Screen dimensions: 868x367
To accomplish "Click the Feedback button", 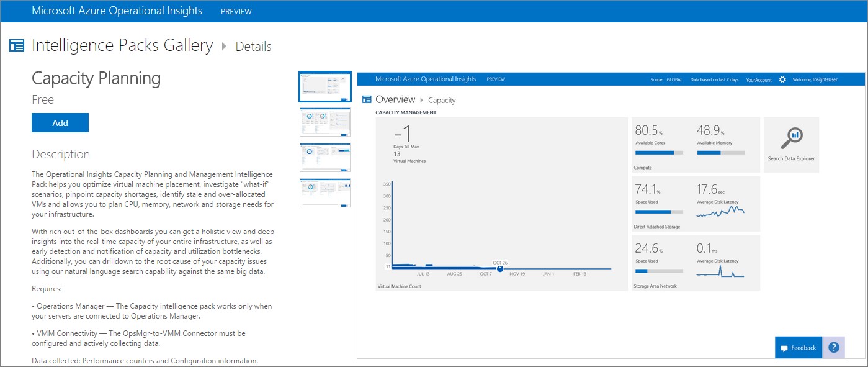I will (x=799, y=348).
